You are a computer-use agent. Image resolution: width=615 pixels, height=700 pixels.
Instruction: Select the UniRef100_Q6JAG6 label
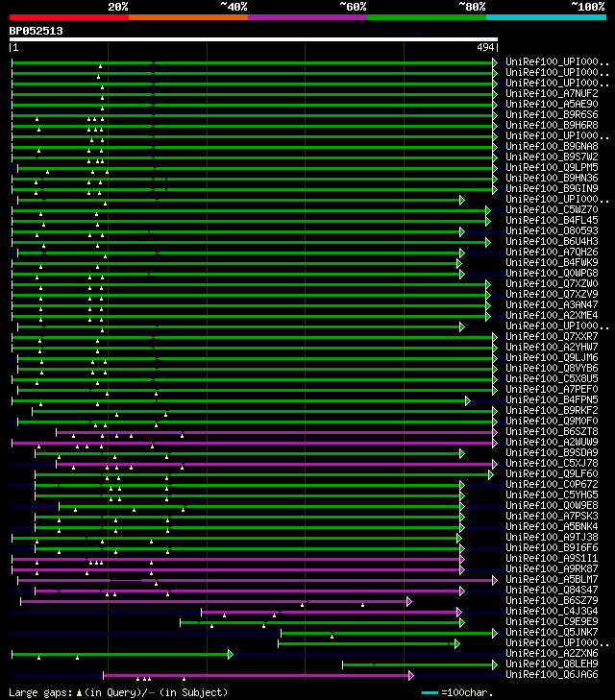(552, 674)
